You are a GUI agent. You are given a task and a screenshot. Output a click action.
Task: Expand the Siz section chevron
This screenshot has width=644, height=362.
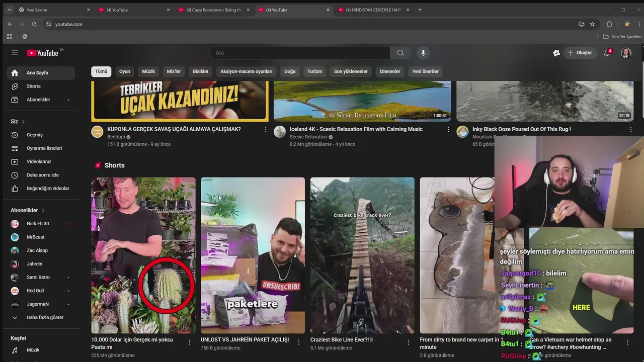(23, 122)
